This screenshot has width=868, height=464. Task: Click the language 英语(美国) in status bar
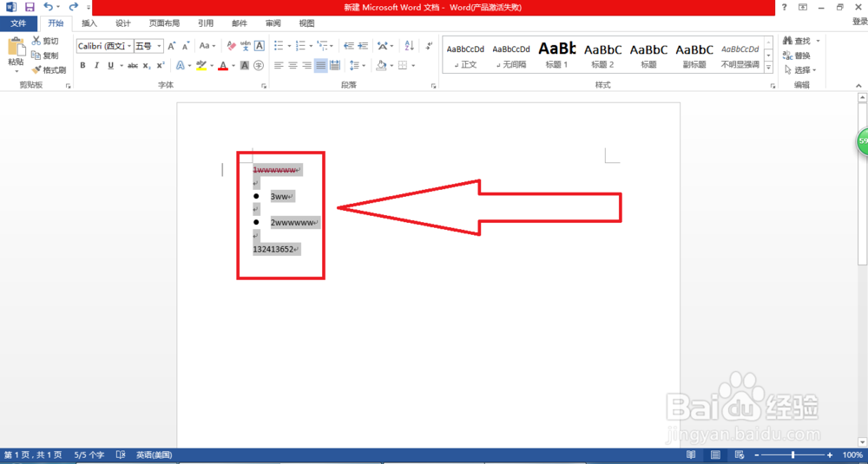click(x=154, y=455)
